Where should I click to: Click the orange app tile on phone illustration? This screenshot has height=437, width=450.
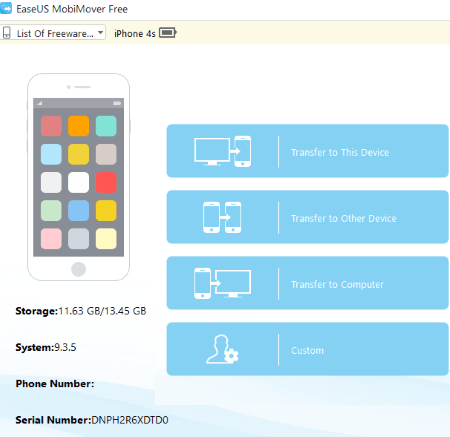[x=78, y=126]
